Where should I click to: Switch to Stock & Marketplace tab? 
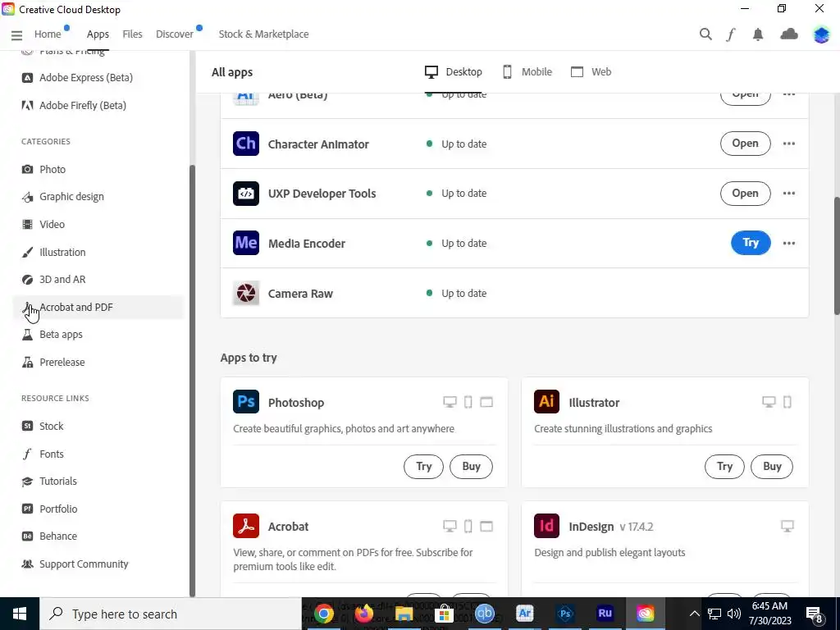coord(263,34)
